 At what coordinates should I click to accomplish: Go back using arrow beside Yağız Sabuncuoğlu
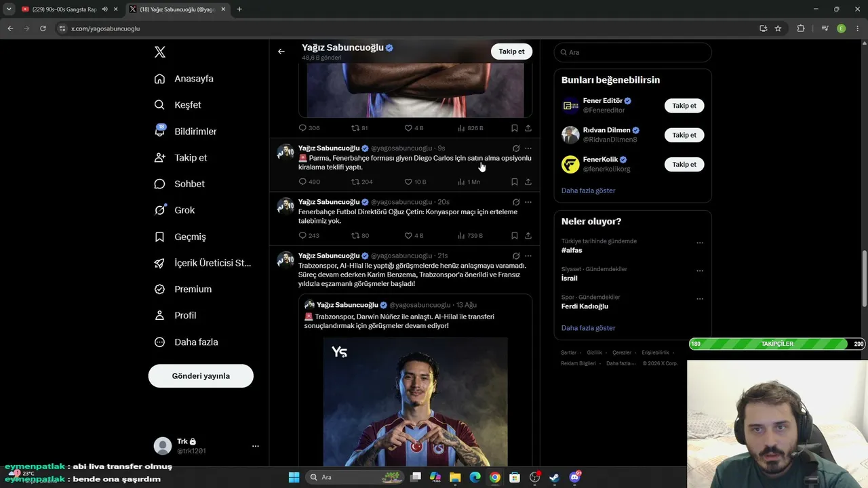tap(281, 52)
